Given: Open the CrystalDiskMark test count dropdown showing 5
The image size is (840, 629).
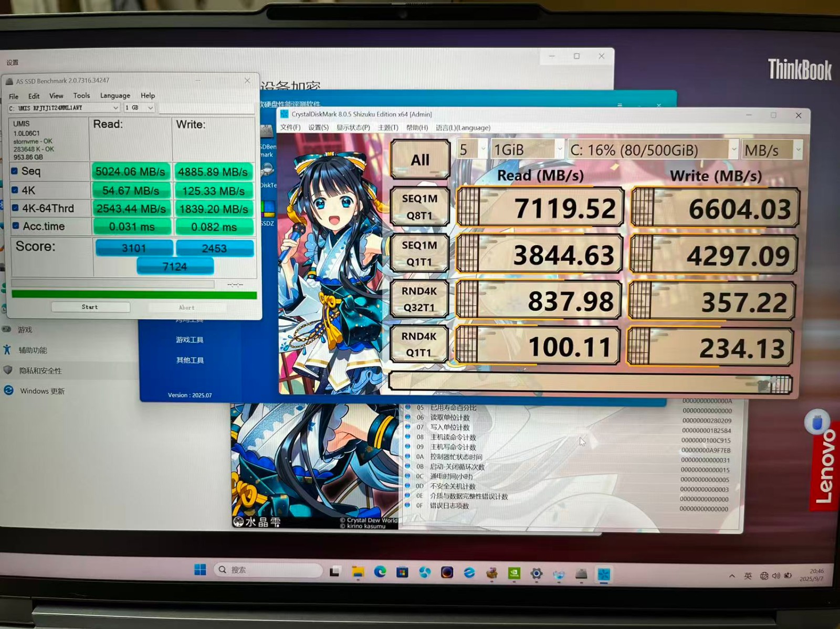Looking at the screenshot, I should click(472, 150).
